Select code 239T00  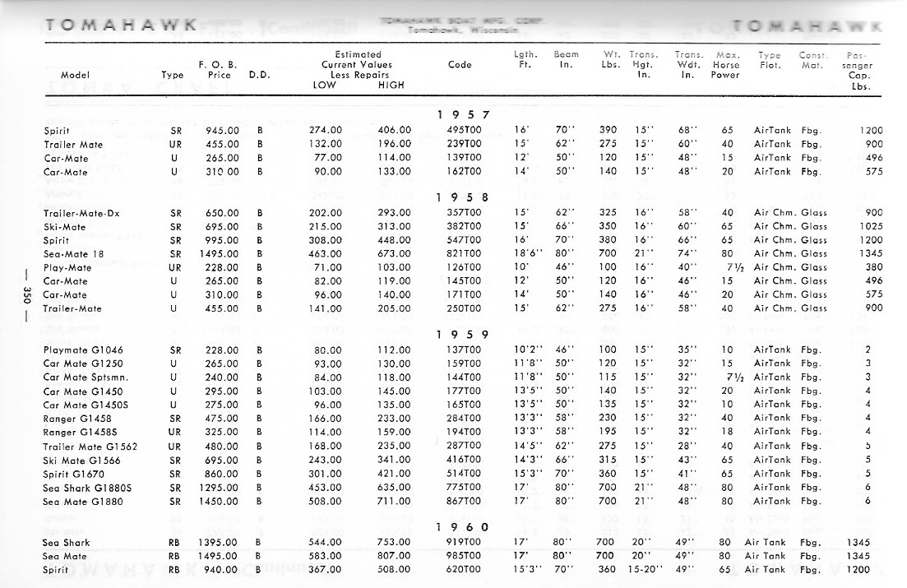[x=464, y=144]
